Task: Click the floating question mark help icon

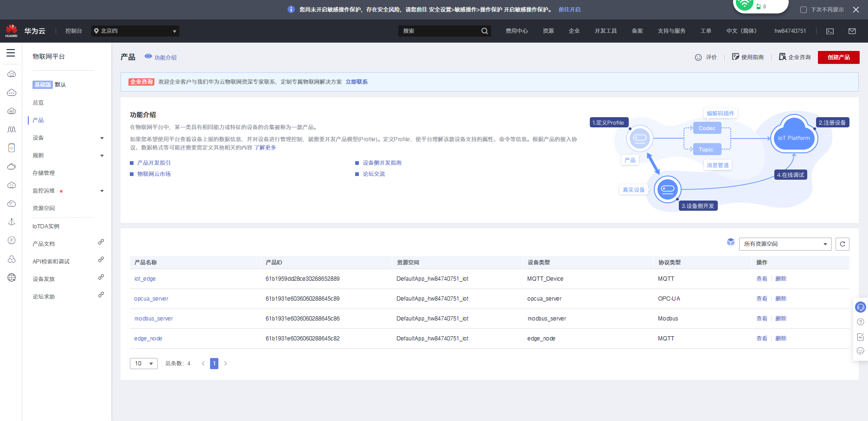Action: 861,322
